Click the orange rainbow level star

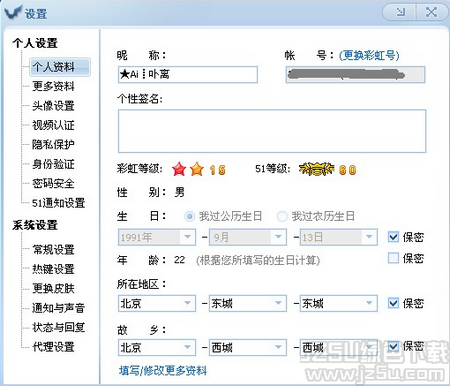[197, 169]
